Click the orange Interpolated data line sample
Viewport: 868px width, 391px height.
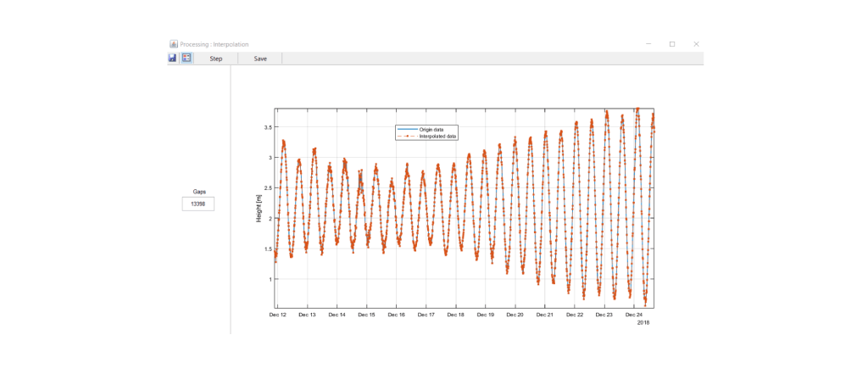coord(406,136)
